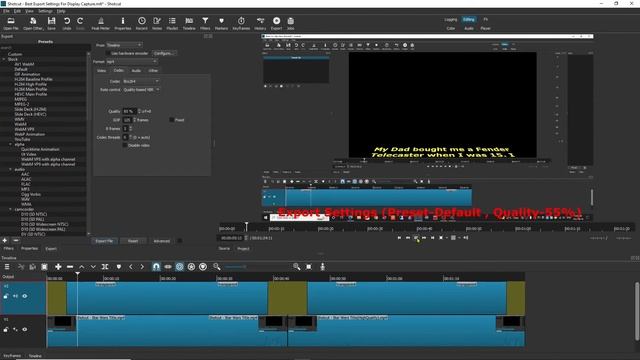640x360 pixels.
Task: Open the Filters panel from toolbar
Action: (x=205, y=23)
